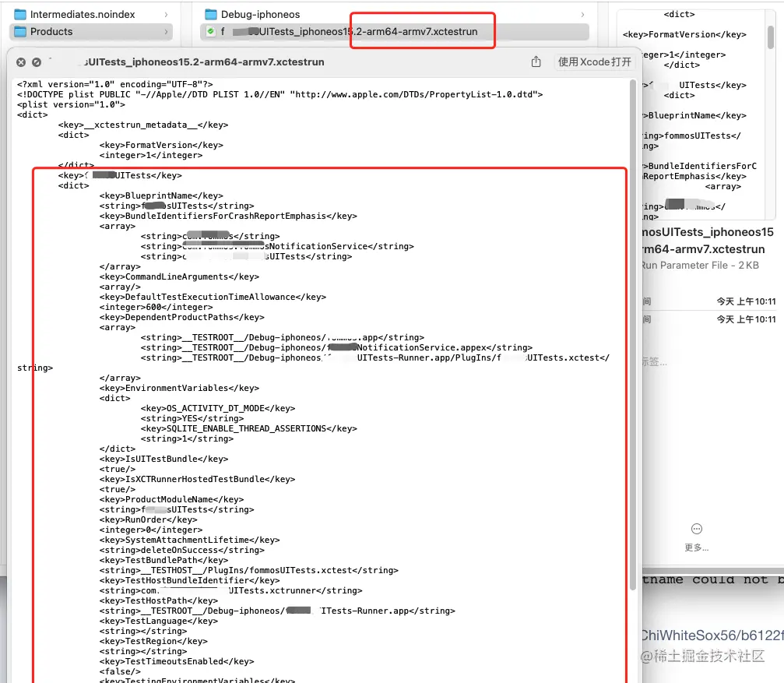Click OS_ACTIVITY_DT_MODE key line
The height and width of the screenshot is (683, 784).
(x=217, y=409)
